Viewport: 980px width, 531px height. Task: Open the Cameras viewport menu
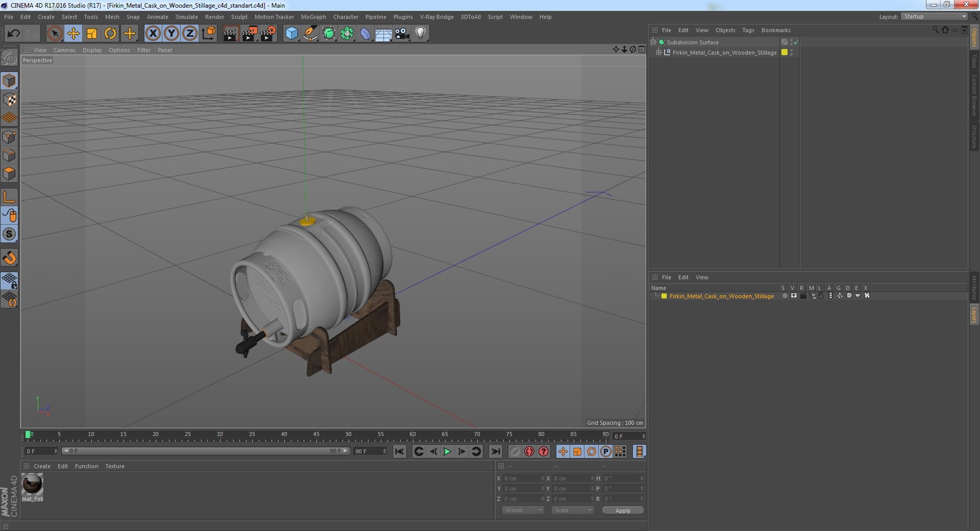[x=64, y=50]
